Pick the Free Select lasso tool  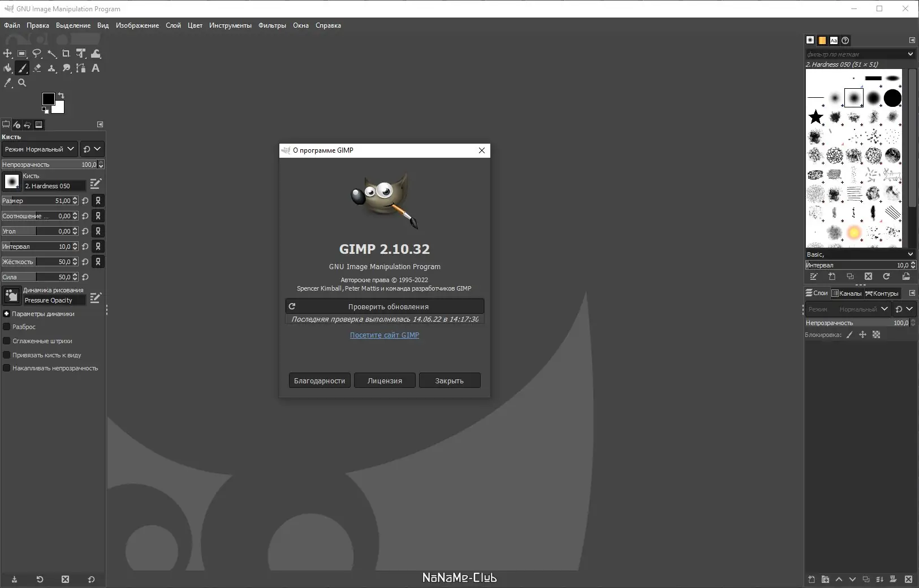[x=37, y=53]
